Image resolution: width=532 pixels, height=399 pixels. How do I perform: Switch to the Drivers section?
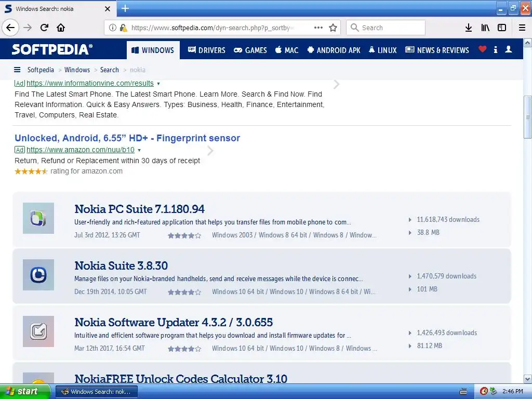coord(207,50)
